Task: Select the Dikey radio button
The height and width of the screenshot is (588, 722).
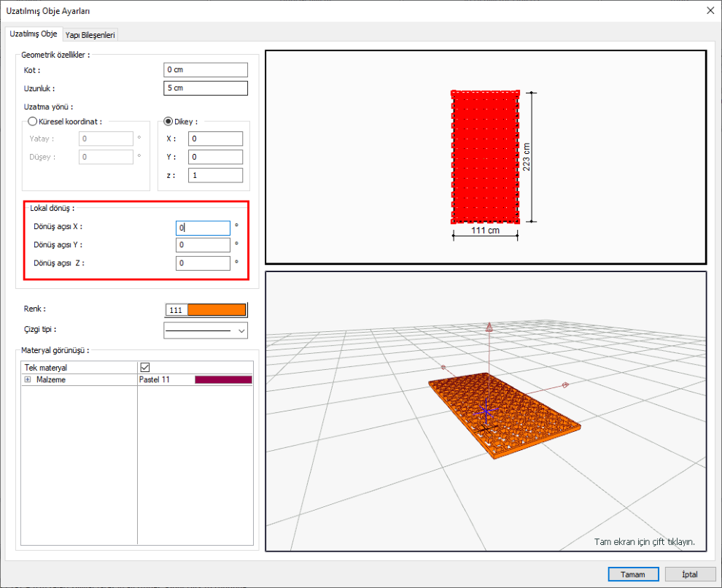Action: (168, 122)
